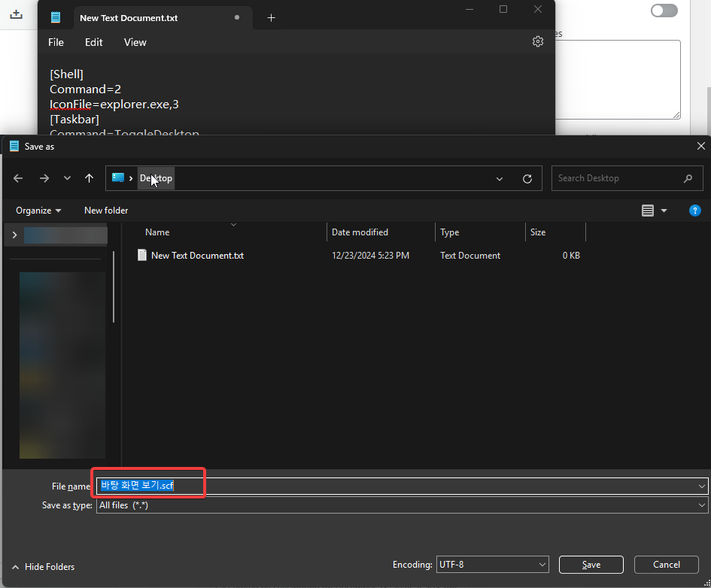This screenshot has height=588, width=711.
Task: Refresh the Desktop folder listing
Action: click(527, 179)
